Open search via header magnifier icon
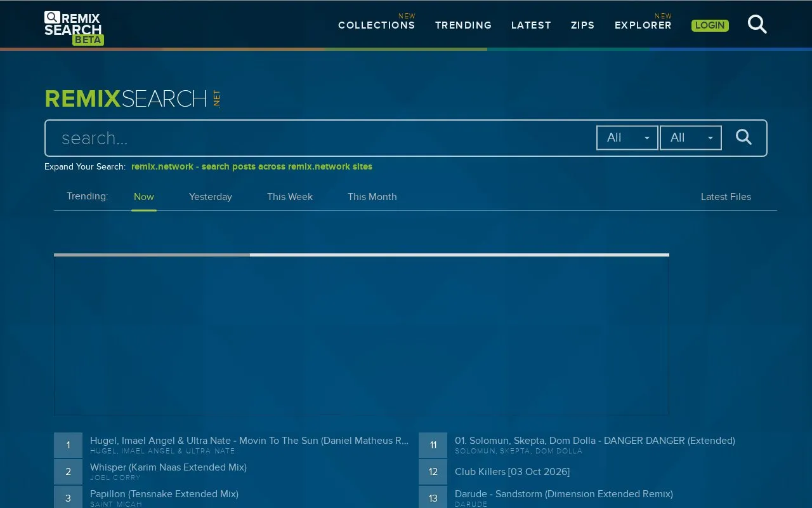Screen dimensions: 812x508 pos(757,24)
